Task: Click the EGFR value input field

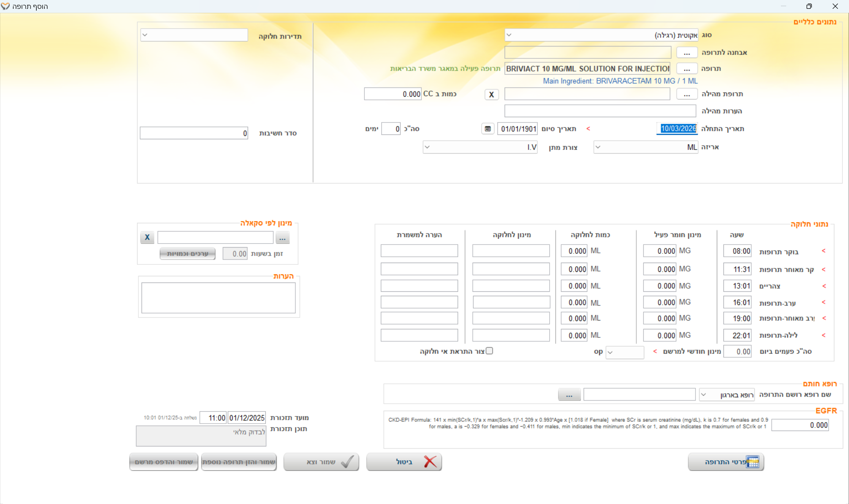Action: (x=800, y=425)
